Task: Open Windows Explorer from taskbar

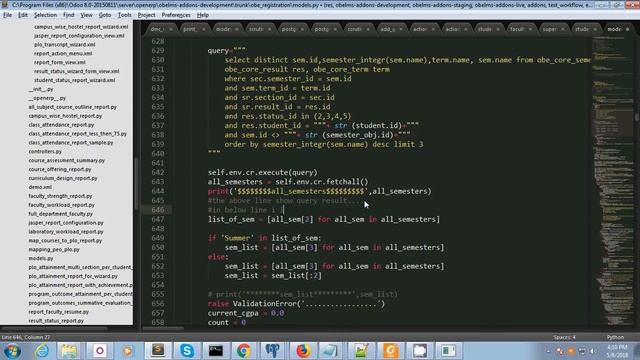Action: pyautogui.click(x=69, y=351)
